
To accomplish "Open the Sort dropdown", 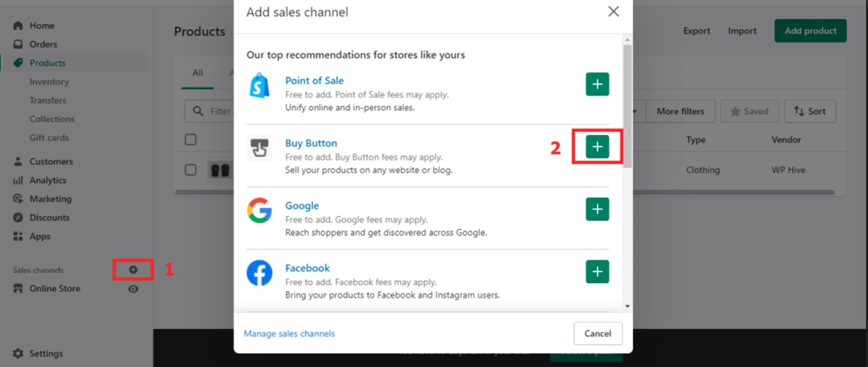I will 809,111.
